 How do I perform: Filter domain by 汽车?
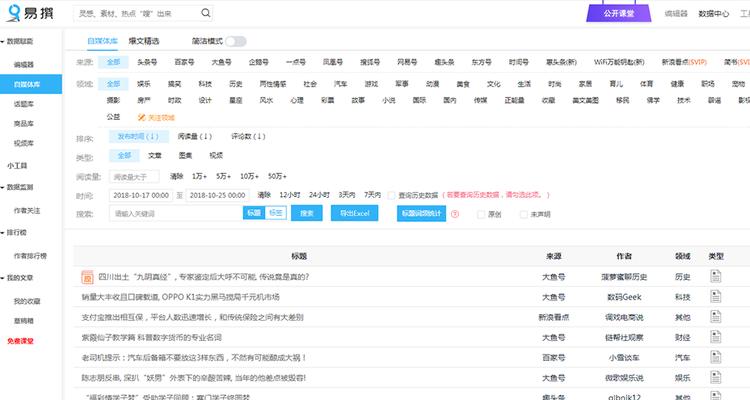click(341, 84)
